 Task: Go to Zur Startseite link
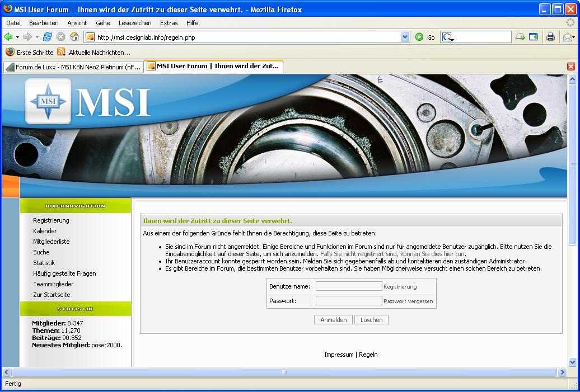(x=52, y=295)
